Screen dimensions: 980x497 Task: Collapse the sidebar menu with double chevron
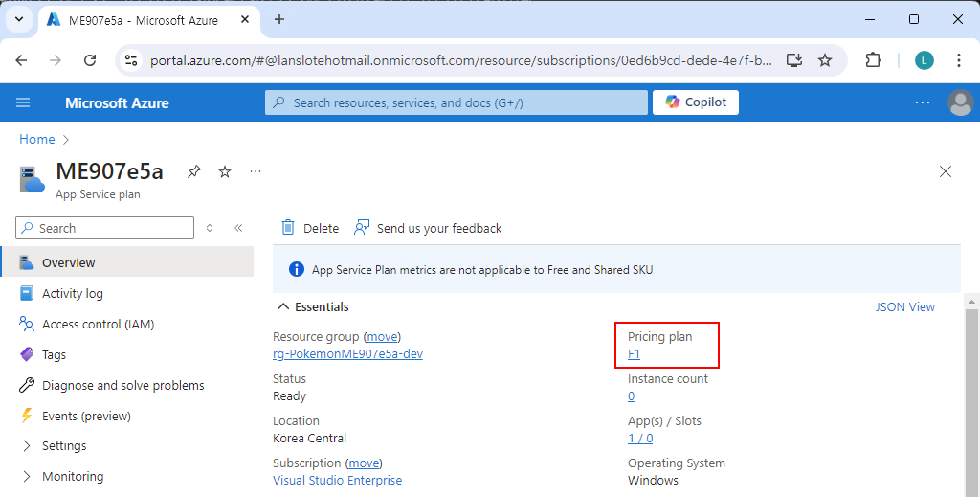(238, 228)
